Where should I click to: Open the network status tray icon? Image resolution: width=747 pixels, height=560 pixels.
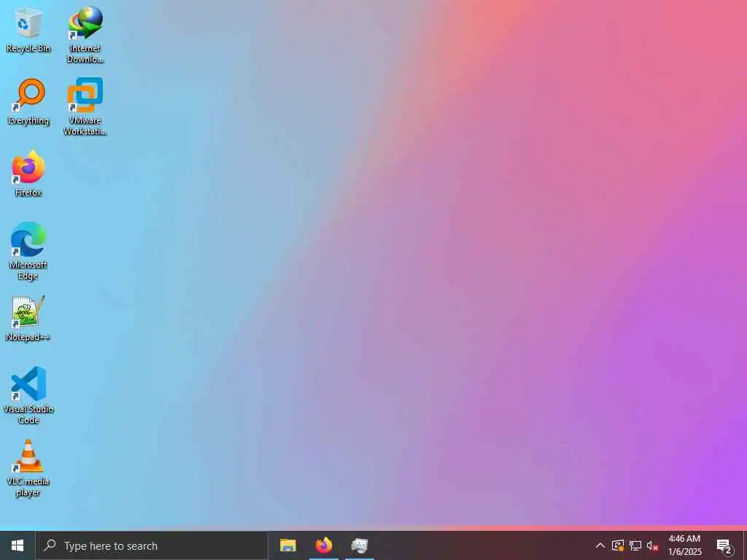635,545
